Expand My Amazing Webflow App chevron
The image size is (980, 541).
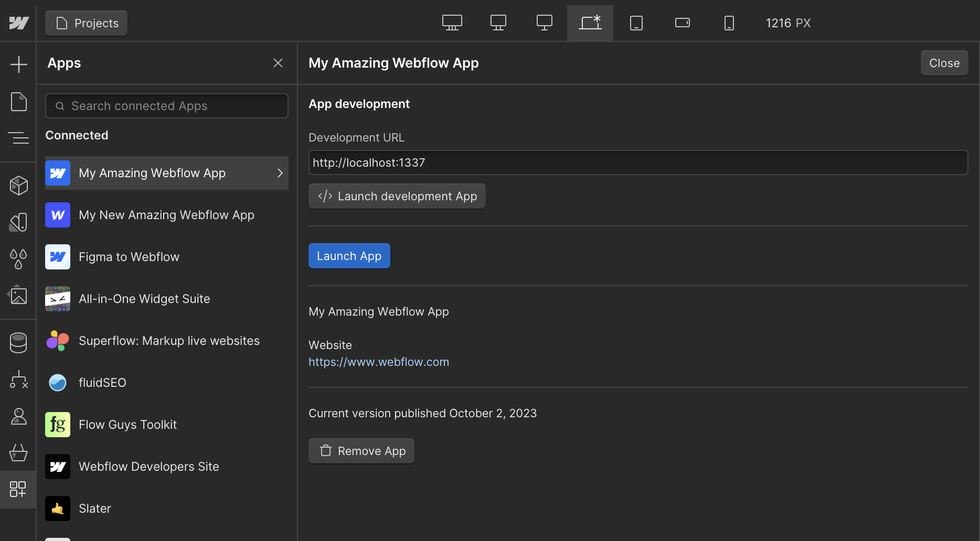pos(280,173)
